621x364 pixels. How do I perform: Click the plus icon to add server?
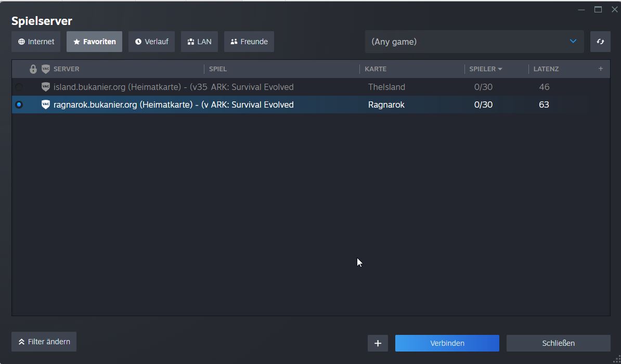point(378,343)
